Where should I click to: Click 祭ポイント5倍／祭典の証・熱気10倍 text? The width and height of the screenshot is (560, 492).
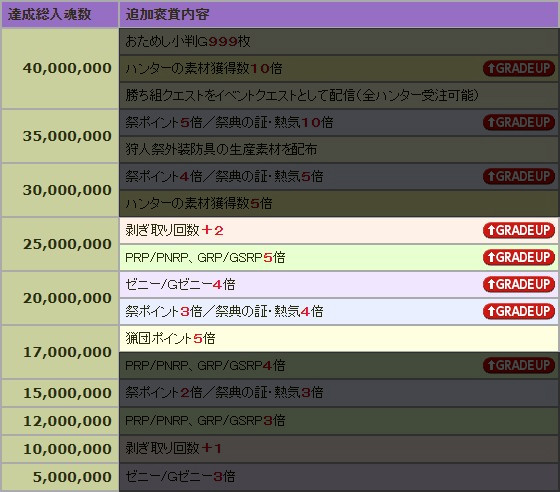coord(229,122)
